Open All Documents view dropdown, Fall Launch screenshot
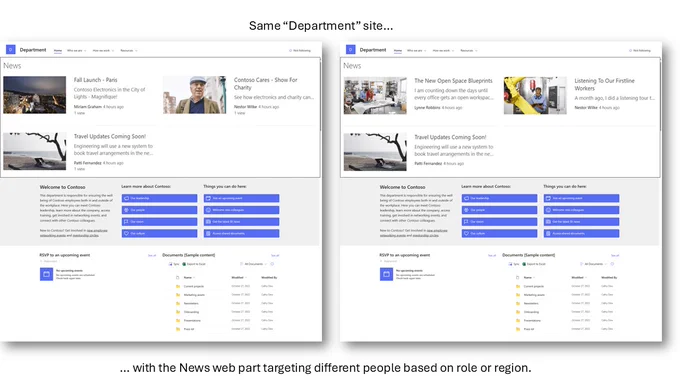The height and width of the screenshot is (383, 680). [254, 264]
